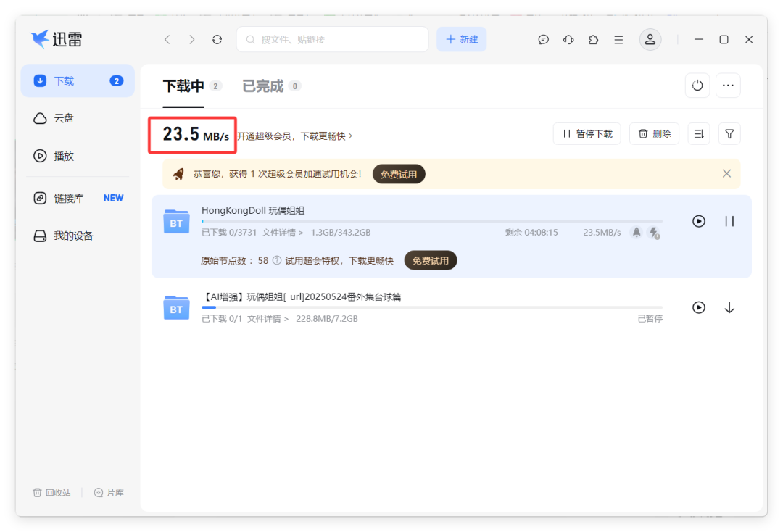Open 片库 film library
The image size is (783, 532).
click(109, 493)
